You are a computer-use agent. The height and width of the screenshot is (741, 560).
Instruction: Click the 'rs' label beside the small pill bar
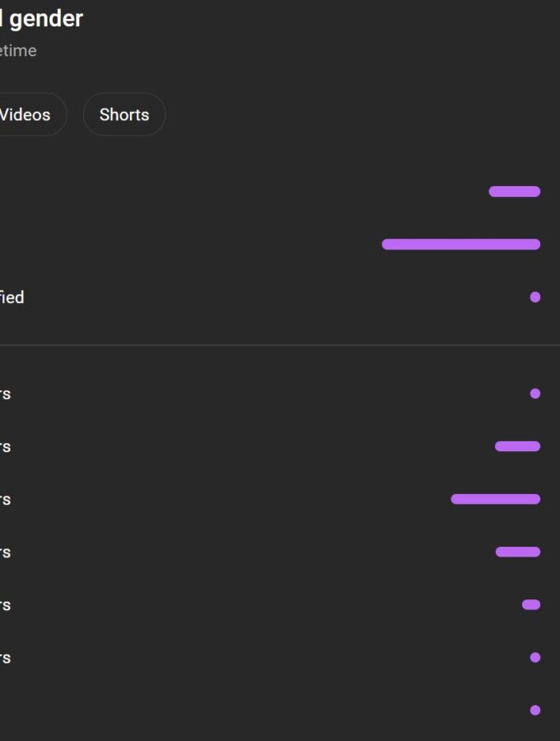(x=5, y=605)
